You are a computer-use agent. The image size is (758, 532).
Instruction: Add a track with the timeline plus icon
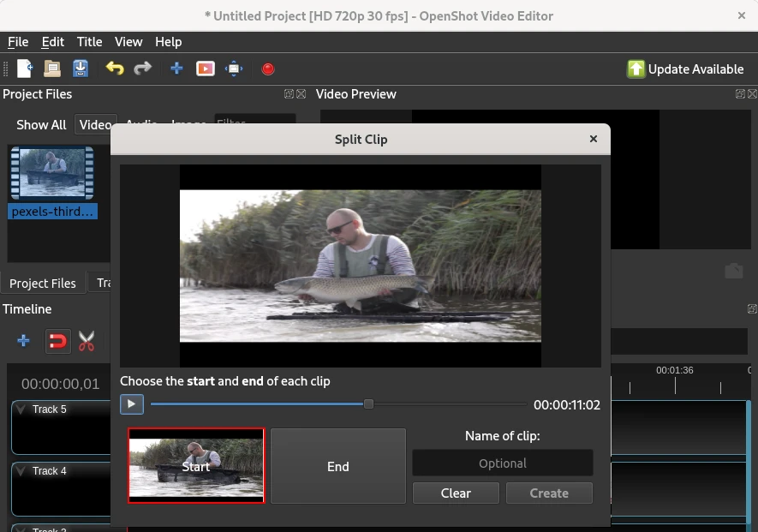pyautogui.click(x=24, y=342)
